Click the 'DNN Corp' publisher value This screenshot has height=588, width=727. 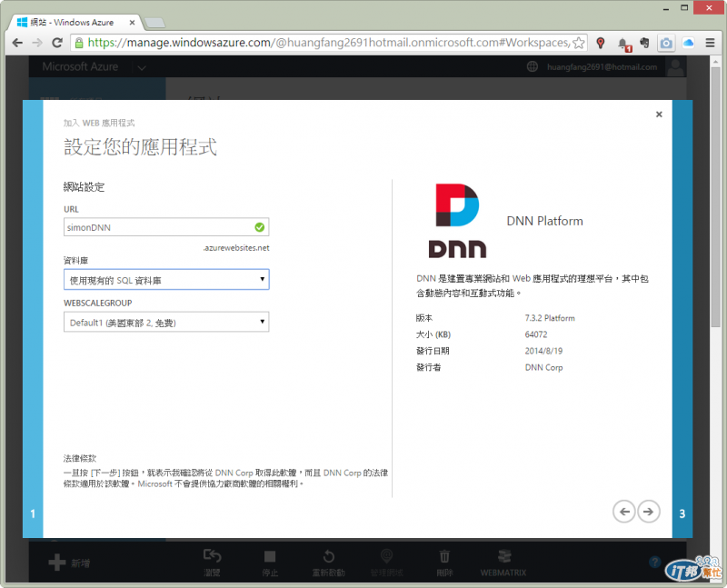tap(543, 368)
